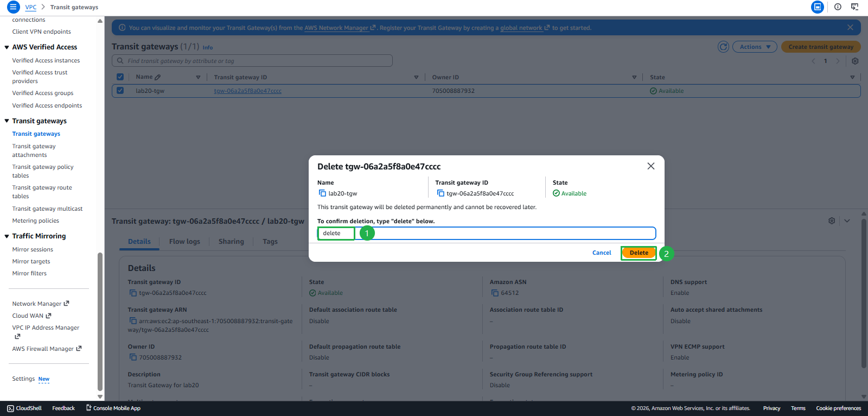The width and height of the screenshot is (868, 416).
Task: Open Transit gateway attachments in sidebar
Action: click(x=34, y=150)
